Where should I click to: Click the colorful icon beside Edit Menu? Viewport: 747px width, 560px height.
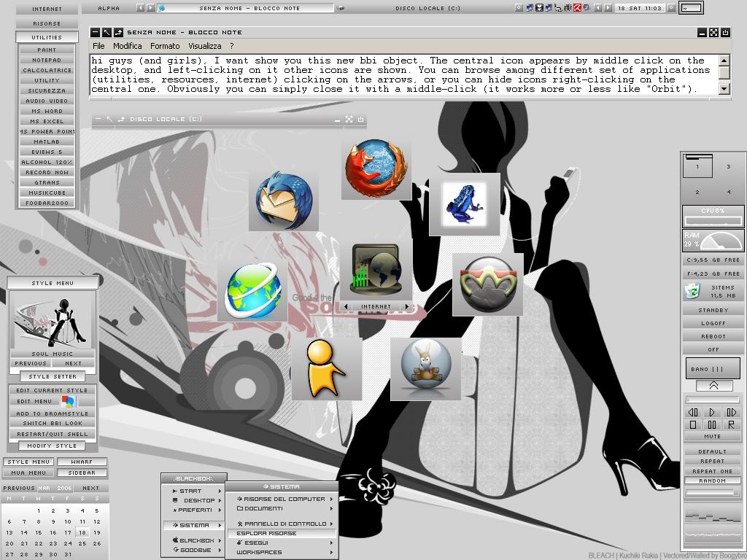[x=69, y=402]
